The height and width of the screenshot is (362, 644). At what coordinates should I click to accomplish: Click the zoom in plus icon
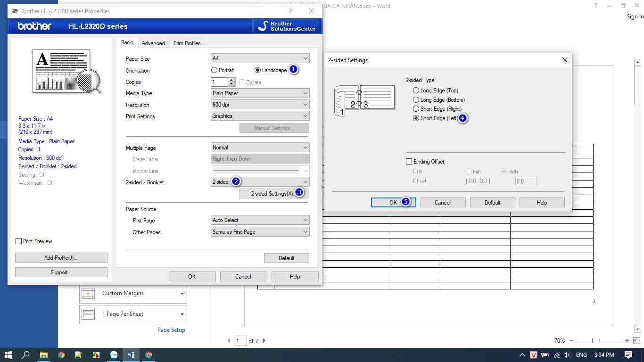point(627,341)
